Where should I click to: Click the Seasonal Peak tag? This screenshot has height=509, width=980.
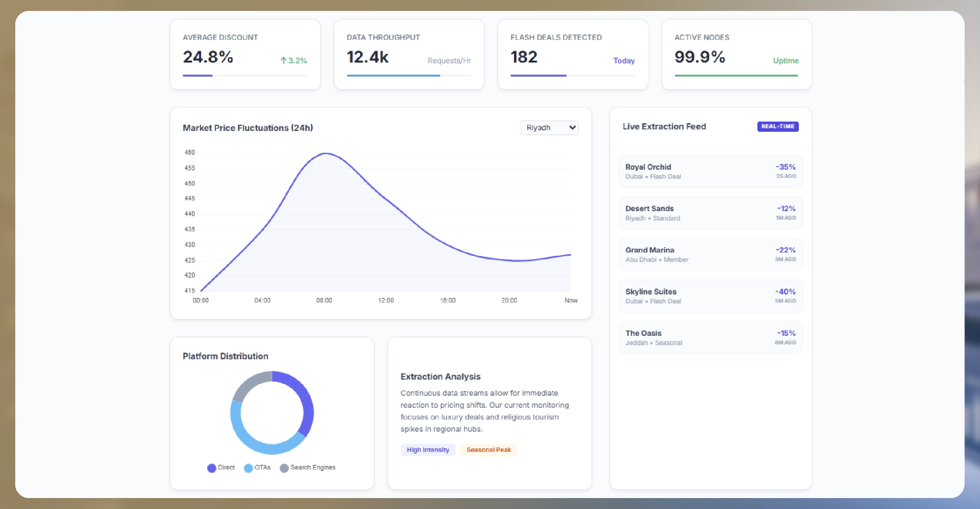tap(488, 450)
